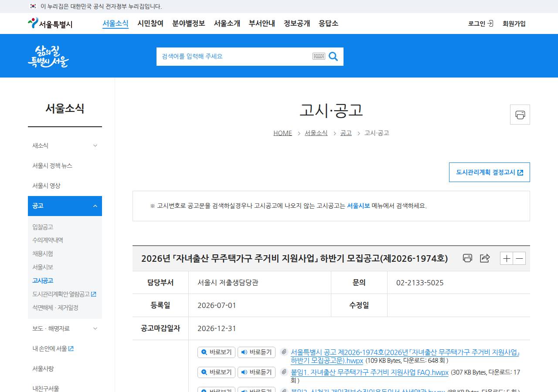Open 서울사랑 in sidebar

(x=43, y=368)
